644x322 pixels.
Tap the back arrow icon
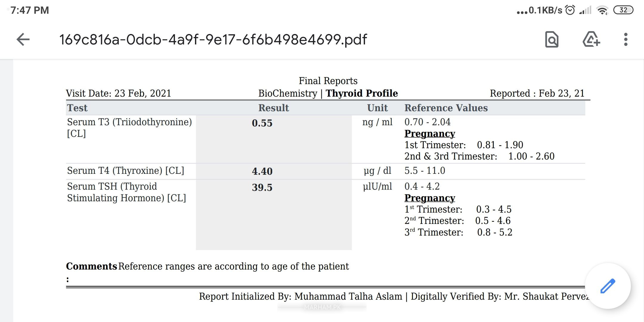(x=23, y=39)
